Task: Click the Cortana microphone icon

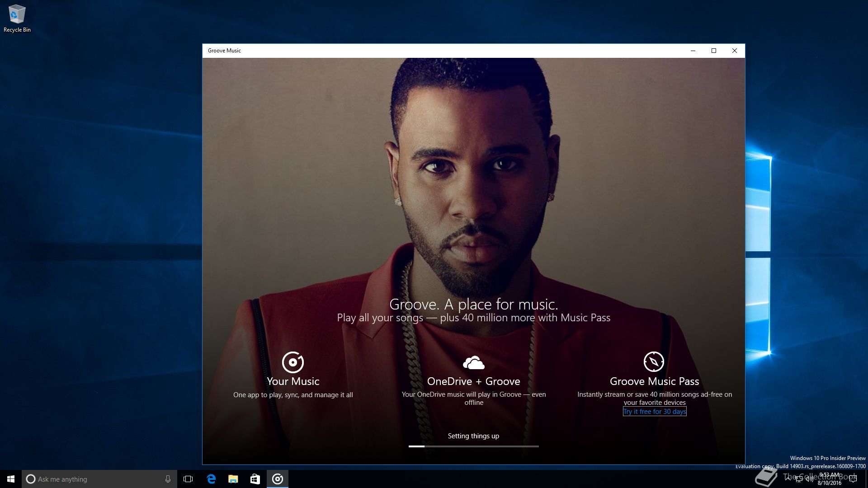Action: point(168,479)
